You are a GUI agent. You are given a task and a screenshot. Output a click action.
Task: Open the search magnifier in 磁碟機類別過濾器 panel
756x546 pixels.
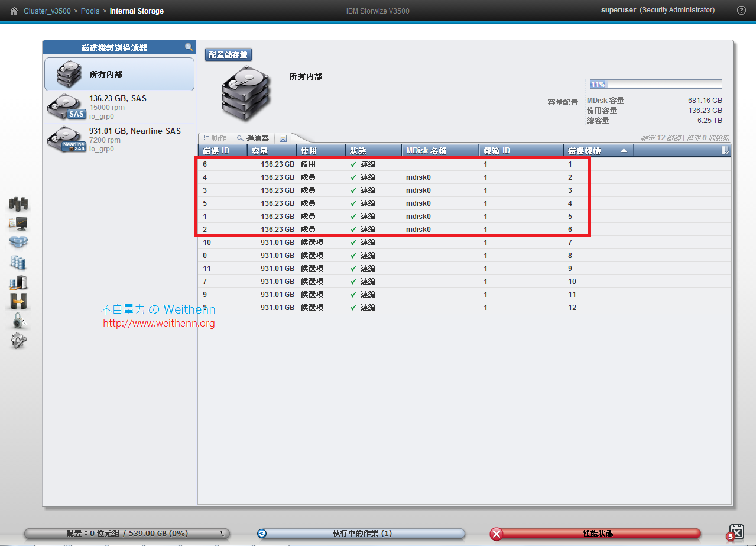[x=188, y=47]
